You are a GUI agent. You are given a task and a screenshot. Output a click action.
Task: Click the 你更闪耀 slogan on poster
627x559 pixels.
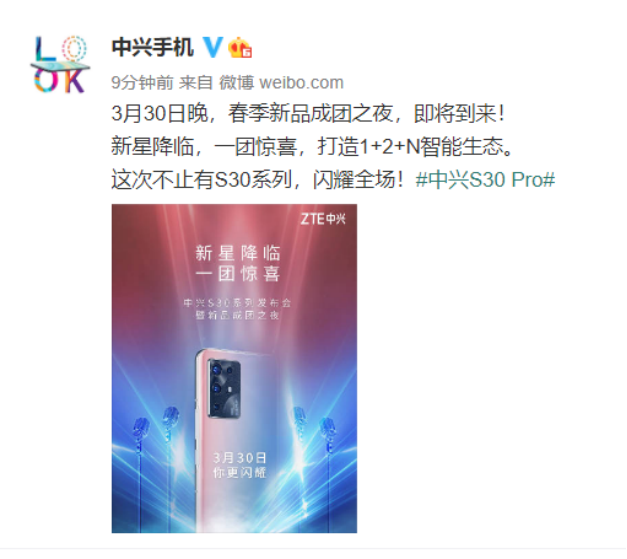pyautogui.click(x=239, y=473)
